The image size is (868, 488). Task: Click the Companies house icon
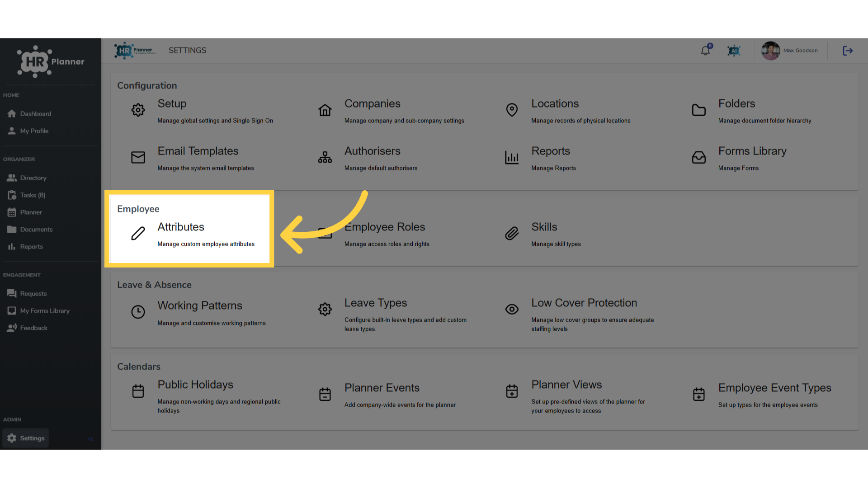[x=325, y=110]
